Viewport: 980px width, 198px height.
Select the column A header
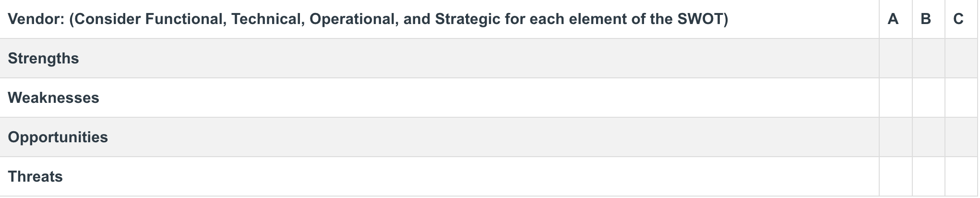896,19
